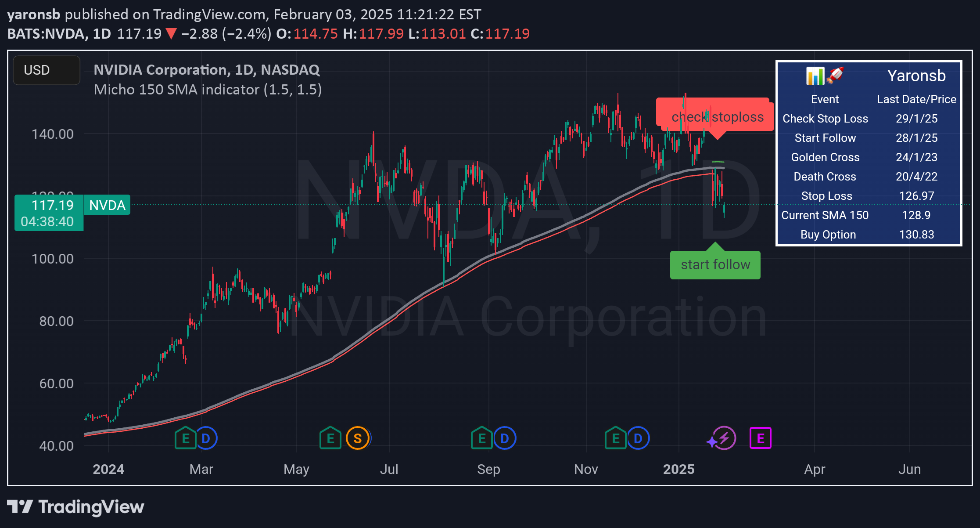Image resolution: width=980 pixels, height=528 pixels.
Task: Click the red down-triangle price change indicator
Action: 171,34
